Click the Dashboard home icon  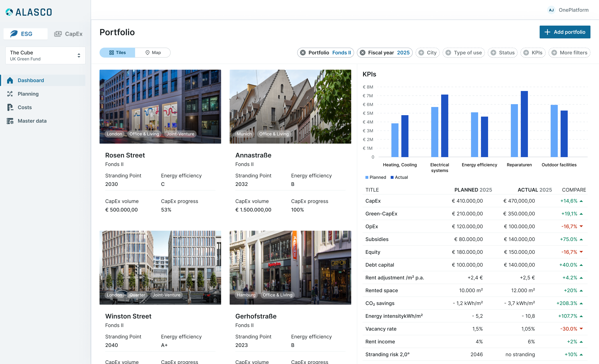10,80
